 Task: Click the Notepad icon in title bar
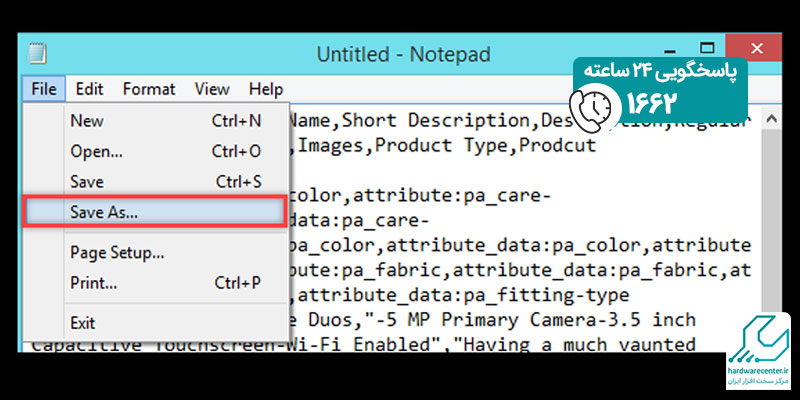[x=37, y=54]
